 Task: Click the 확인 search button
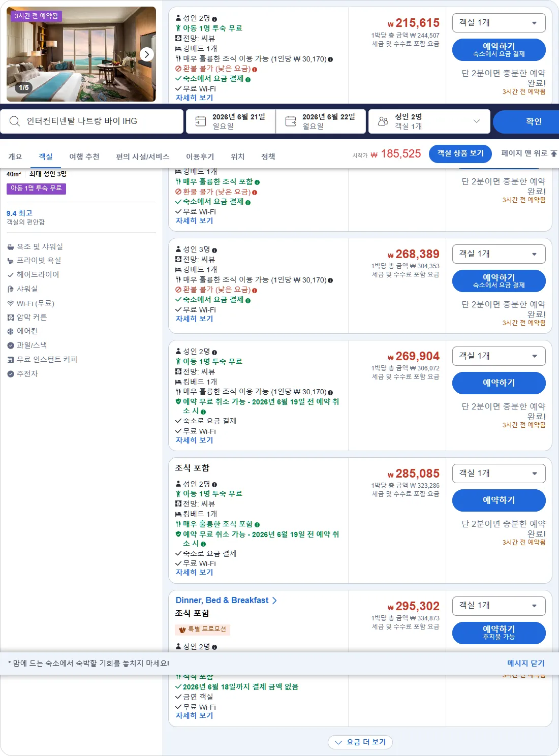click(x=526, y=121)
